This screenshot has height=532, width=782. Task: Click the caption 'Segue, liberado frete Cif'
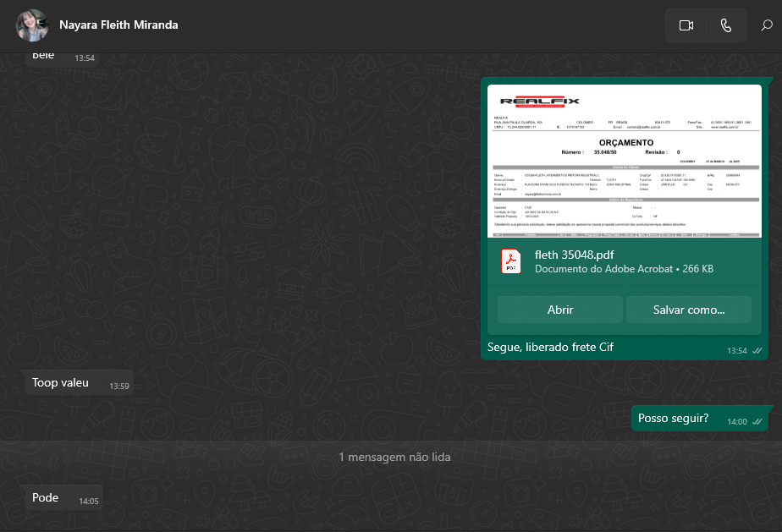click(x=550, y=347)
